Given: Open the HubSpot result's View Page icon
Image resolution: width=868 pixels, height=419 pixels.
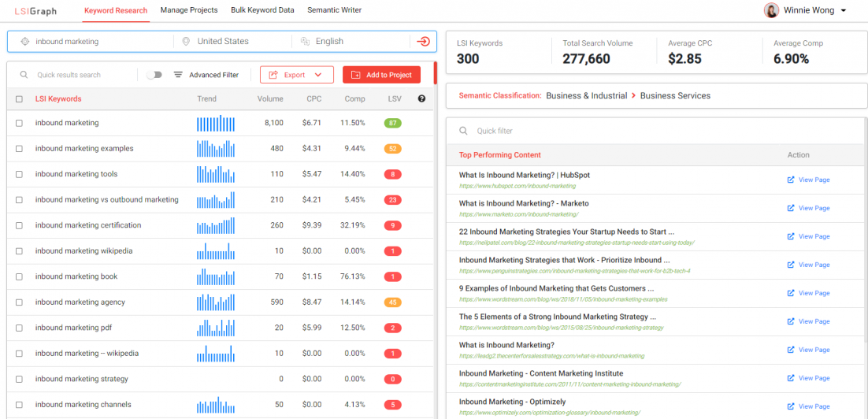Looking at the screenshot, I should [791, 180].
